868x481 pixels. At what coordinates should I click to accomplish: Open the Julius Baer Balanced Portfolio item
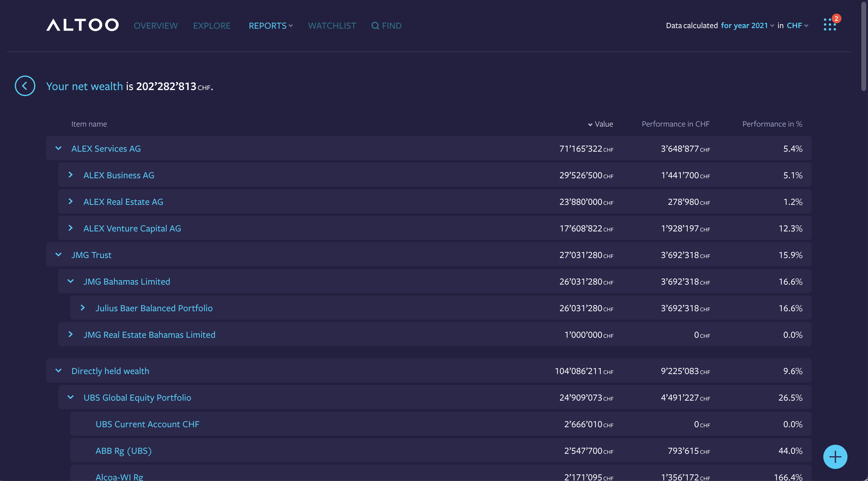pyautogui.click(x=154, y=308)
